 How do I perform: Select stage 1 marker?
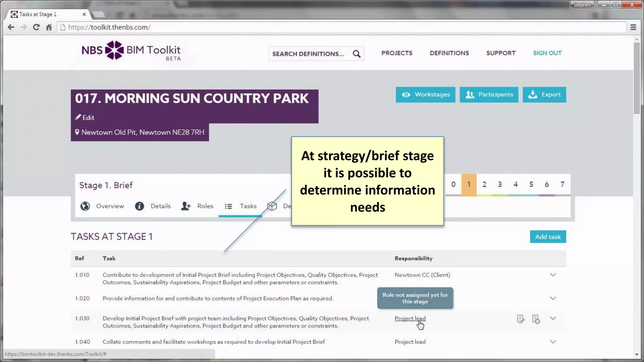click(469, 184)
